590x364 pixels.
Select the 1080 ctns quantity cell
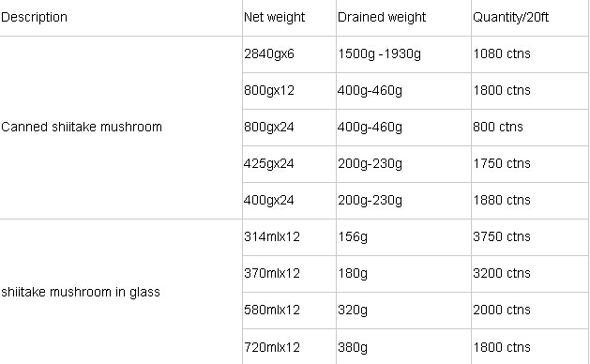pyautogui.click(x=530, y=54)
